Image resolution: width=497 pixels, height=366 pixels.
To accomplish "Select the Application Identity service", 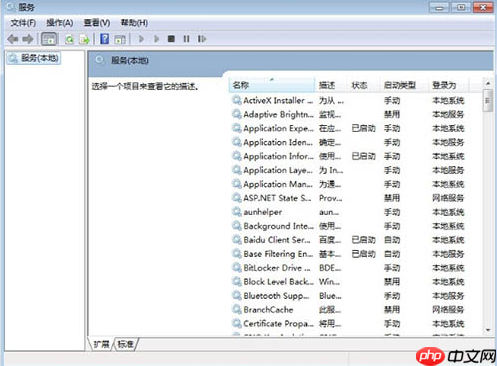I will (x=348, y=142).
